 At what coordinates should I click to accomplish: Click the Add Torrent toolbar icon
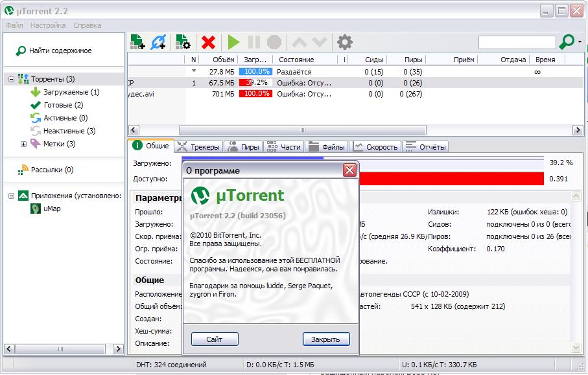click(x=137, y=43)
